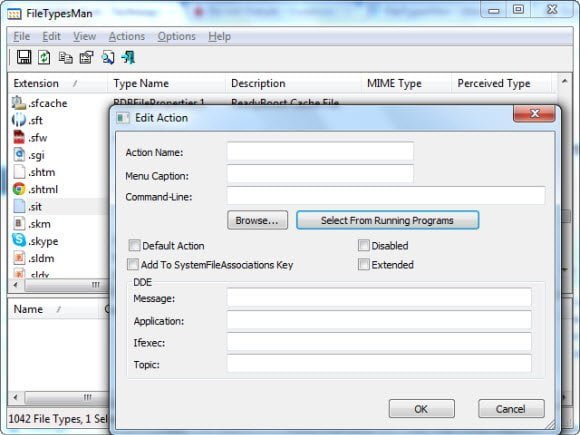
Task: Focus the DDE Message field
Action: point(379,297)
